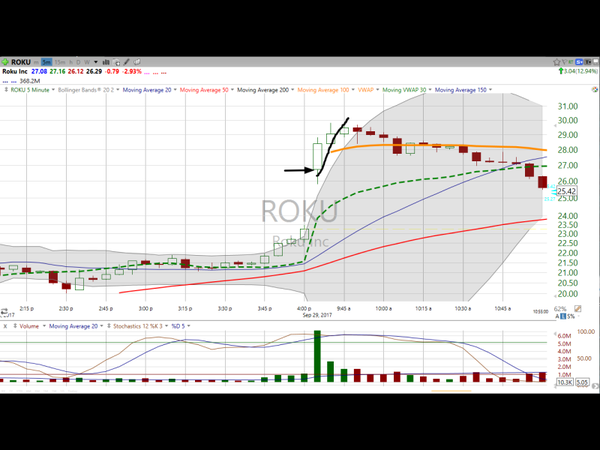This screenshot has height=450, width=600.
Task: Switch to the h (hourly) timeframe
Action: point(71,62)
